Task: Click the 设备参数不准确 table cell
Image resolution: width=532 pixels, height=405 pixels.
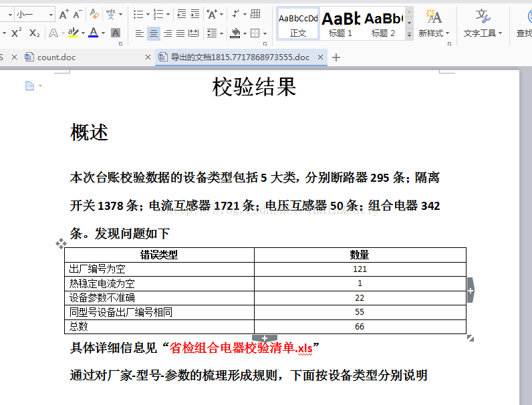Action: (159, 298)
